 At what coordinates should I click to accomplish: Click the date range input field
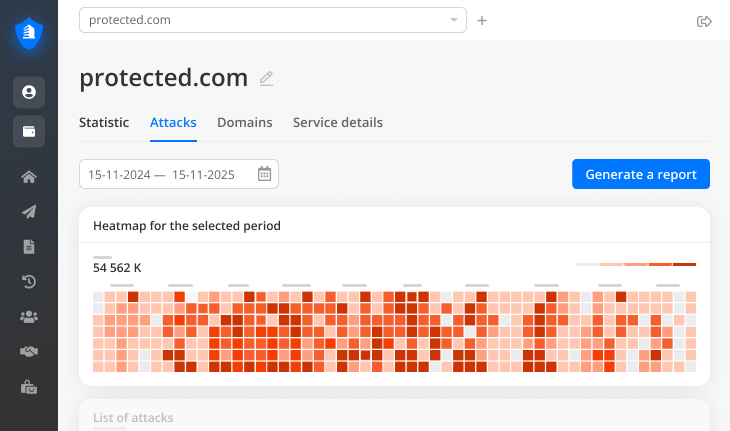click(x=165, y=174)
